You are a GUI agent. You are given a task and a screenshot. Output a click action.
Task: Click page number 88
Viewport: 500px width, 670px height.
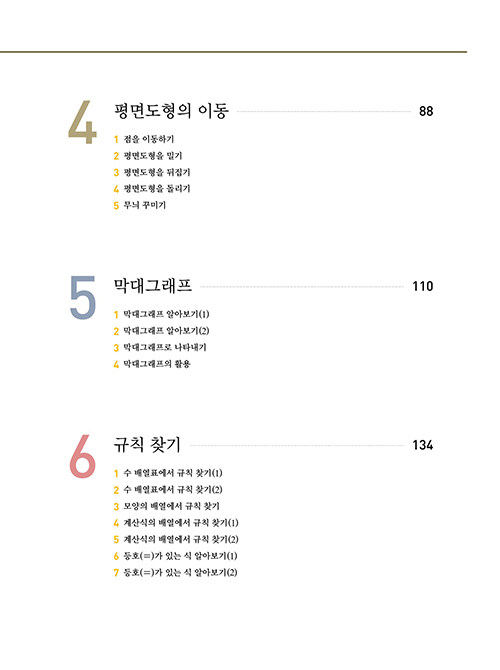pyautogui.click(x=426, y=111)
